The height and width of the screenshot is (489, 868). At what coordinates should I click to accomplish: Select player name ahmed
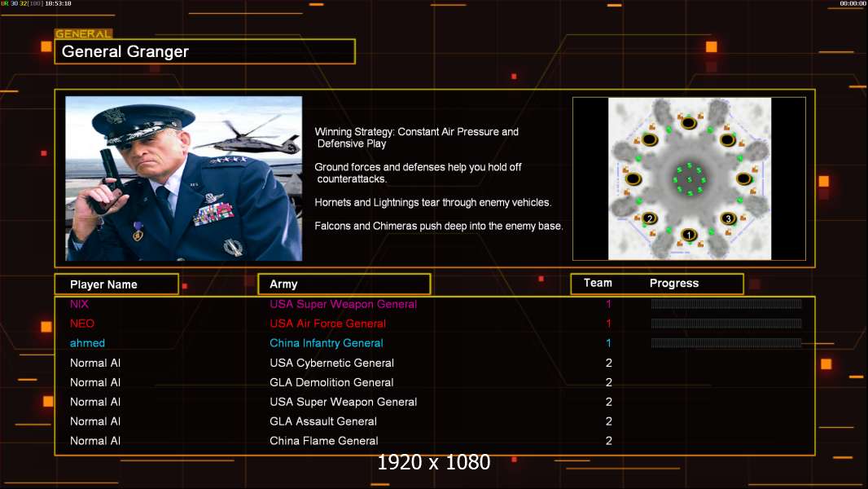click(x=87, y=343)
